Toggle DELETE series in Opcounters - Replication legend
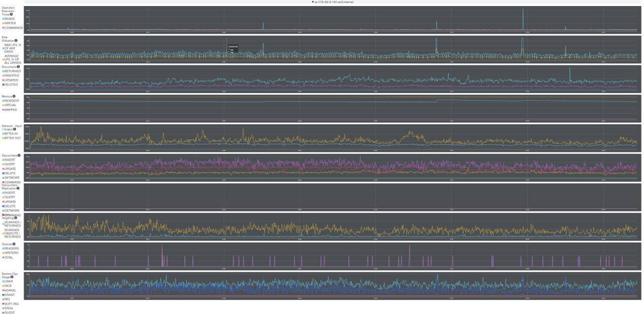 9,206
